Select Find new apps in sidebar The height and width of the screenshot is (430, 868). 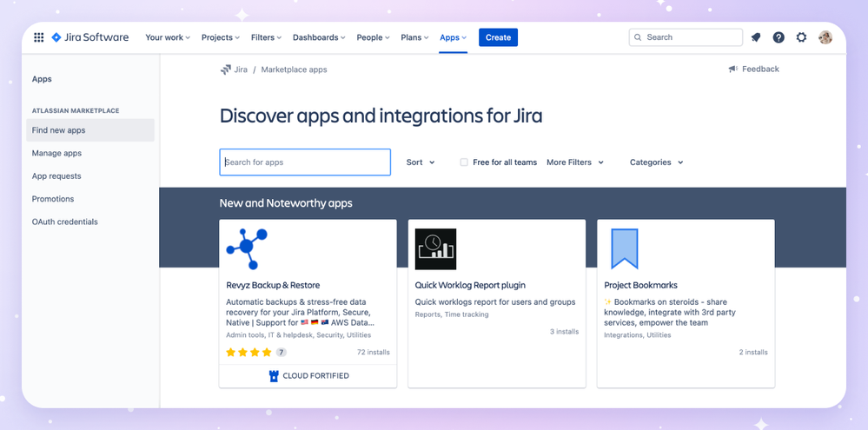tap(90, 130)
